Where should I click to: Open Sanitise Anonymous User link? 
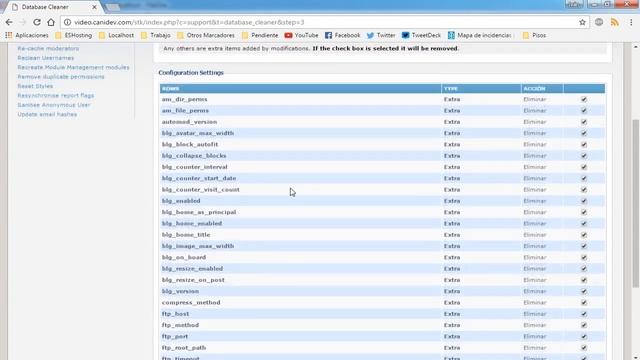(54, 105)
